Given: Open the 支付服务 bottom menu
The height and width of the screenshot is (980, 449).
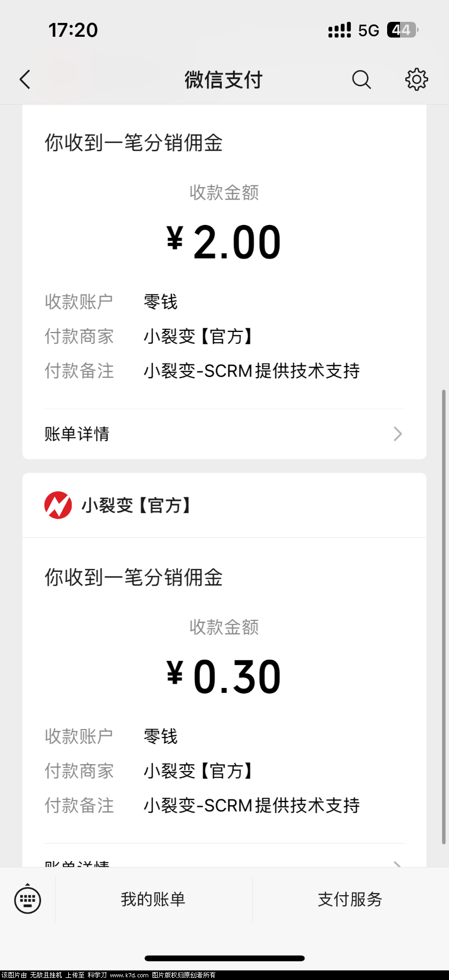Looking at the screenshot, I should click(x=350, y=900).
